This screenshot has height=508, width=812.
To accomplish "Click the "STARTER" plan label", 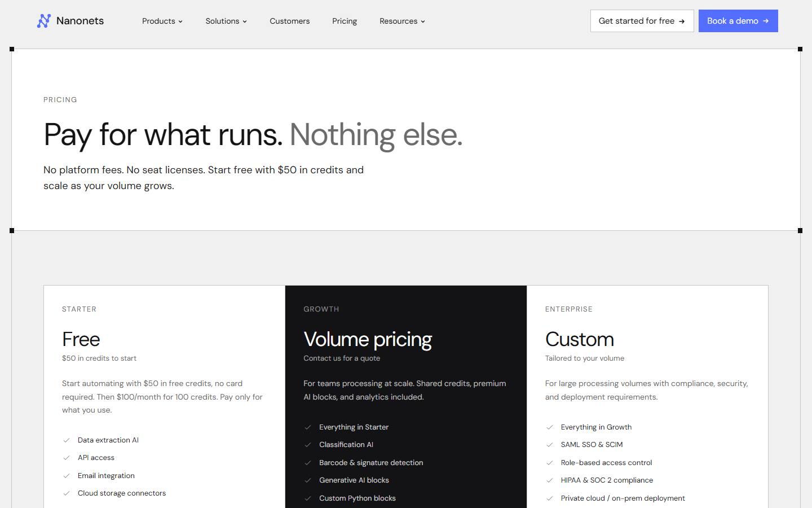I will (80, 309).
